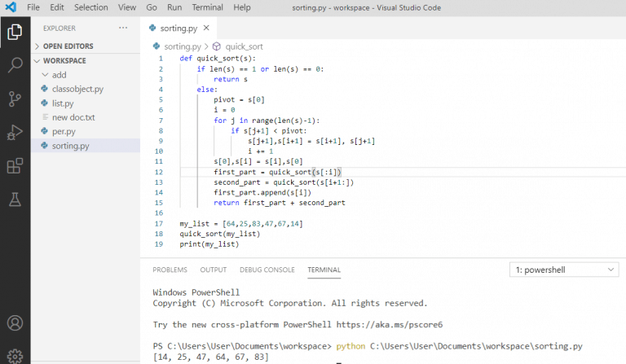Click the Python file icon beside classobject.py
Viewport: 626px width, 364px height.
pos(44,89)
